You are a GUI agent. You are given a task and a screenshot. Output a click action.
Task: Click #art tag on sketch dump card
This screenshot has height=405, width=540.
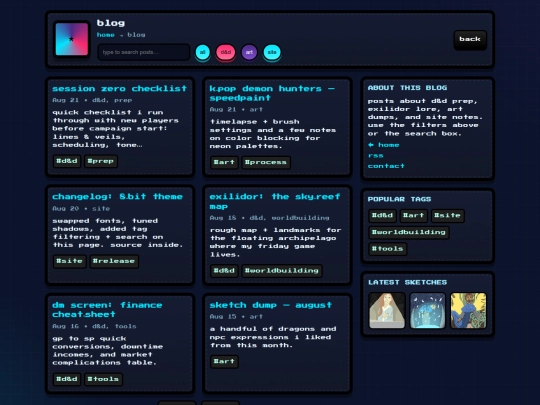(x=224, y=361)
